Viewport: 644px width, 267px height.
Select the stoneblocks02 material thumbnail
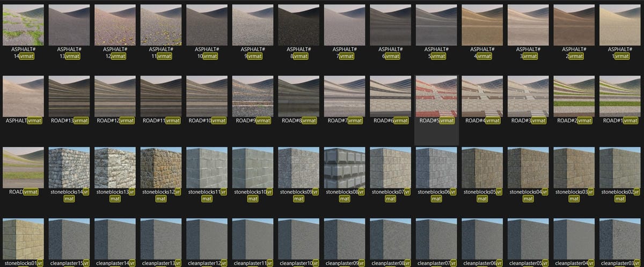(x=619, y=168)
